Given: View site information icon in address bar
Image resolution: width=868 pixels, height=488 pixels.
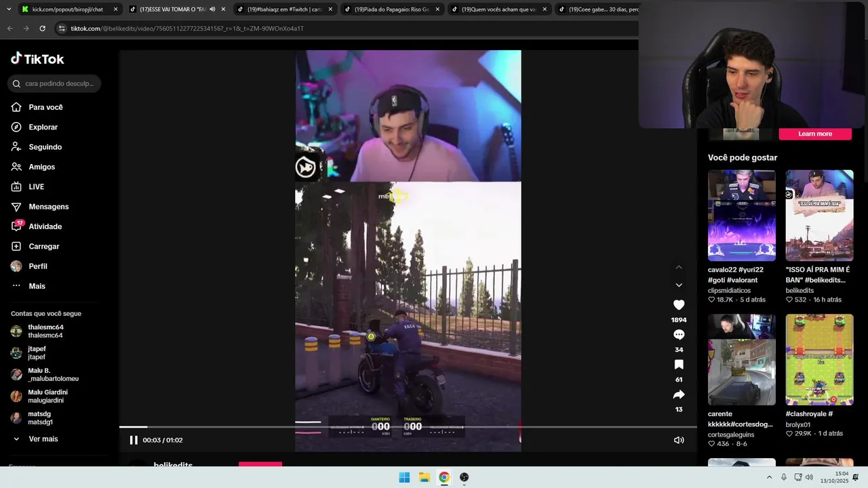Looking at the screenshot, I should (62, 28).
